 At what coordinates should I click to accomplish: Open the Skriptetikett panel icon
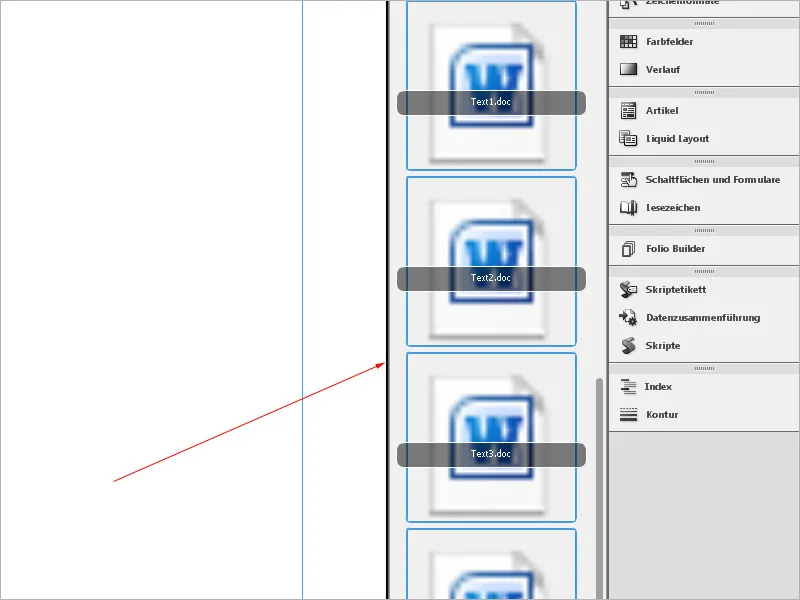click(628, 289)
